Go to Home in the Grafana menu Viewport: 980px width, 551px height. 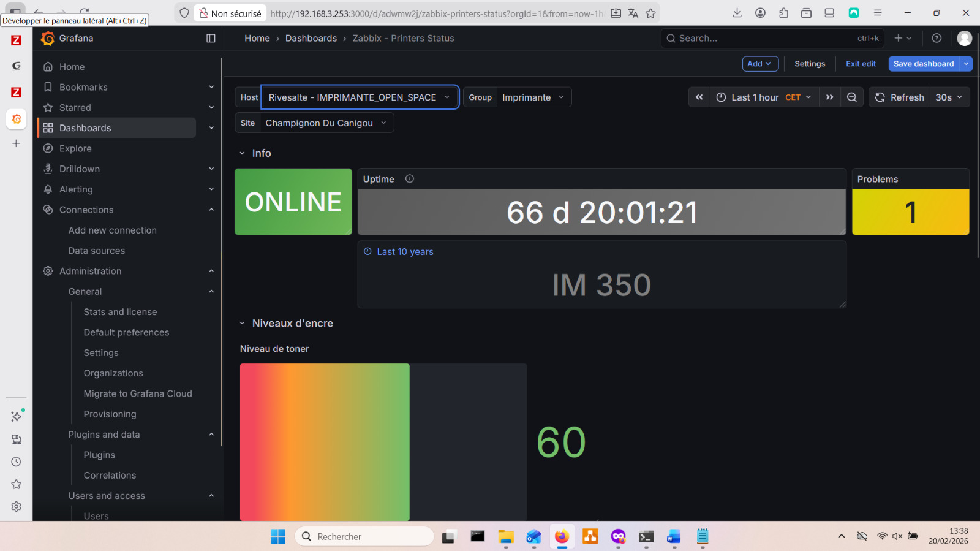tap(72, 67)
